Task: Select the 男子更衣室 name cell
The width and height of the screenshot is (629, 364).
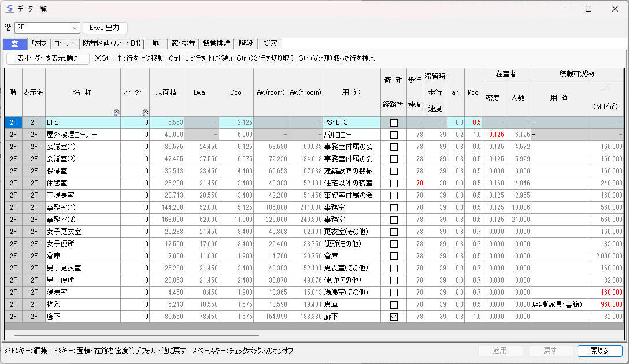Action: pyautogui.click(x=83, y=268)
